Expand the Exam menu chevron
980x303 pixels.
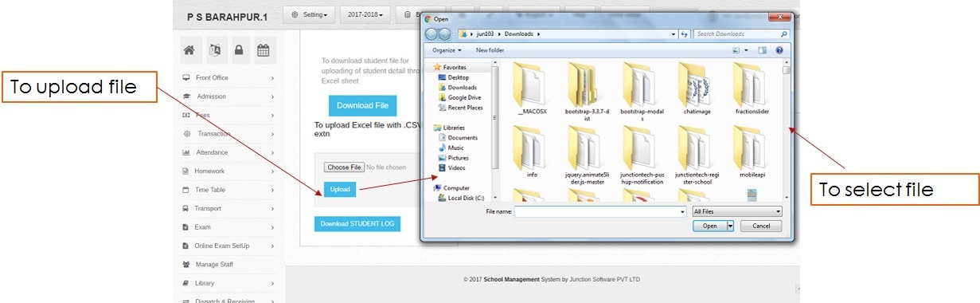tap(272, 227)
